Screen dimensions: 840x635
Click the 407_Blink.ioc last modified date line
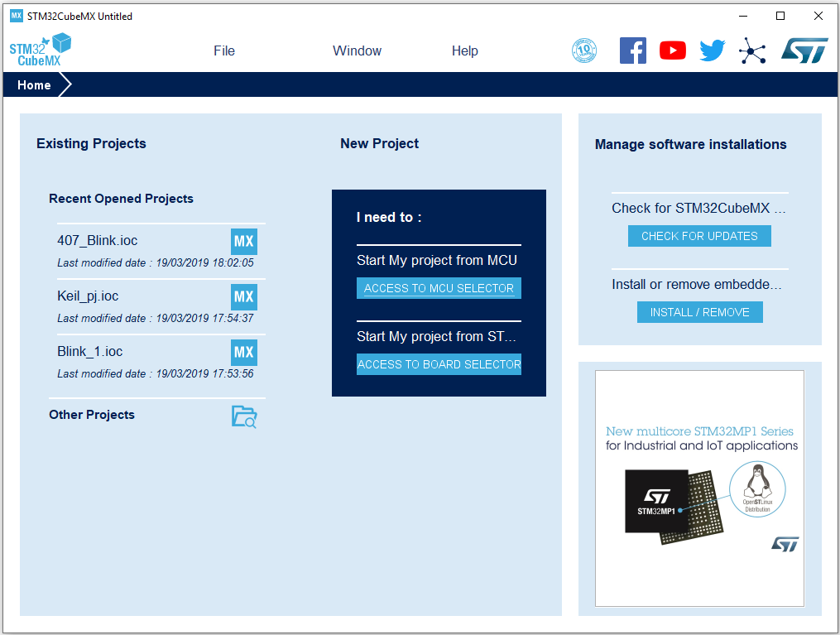click(x=156, y=263)
